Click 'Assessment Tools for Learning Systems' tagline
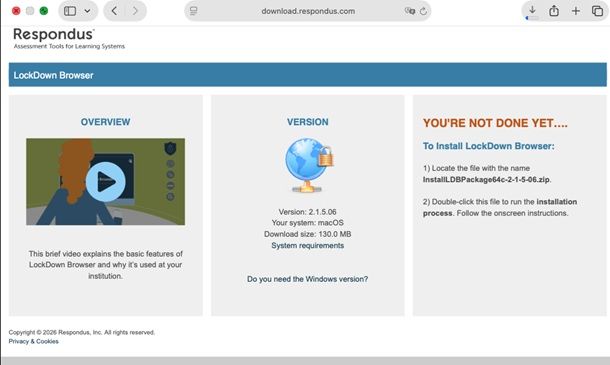The image size is (610, 365). tap(69, 46)
